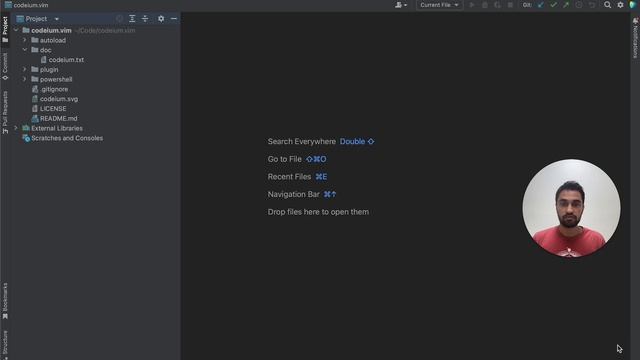Click Git Rollback undo icon
Image resolution: width=640 pixels, height=360 pixels.
[591, 5]
